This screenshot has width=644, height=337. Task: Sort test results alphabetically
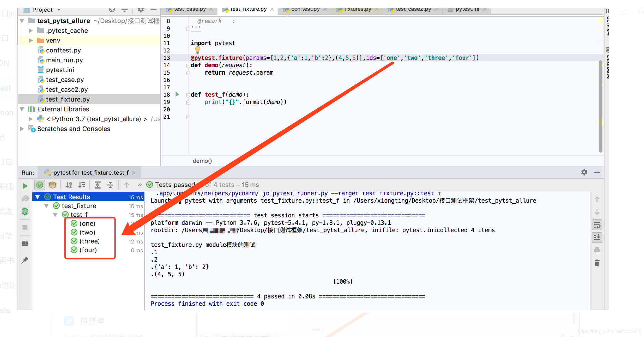coord(68,185)
